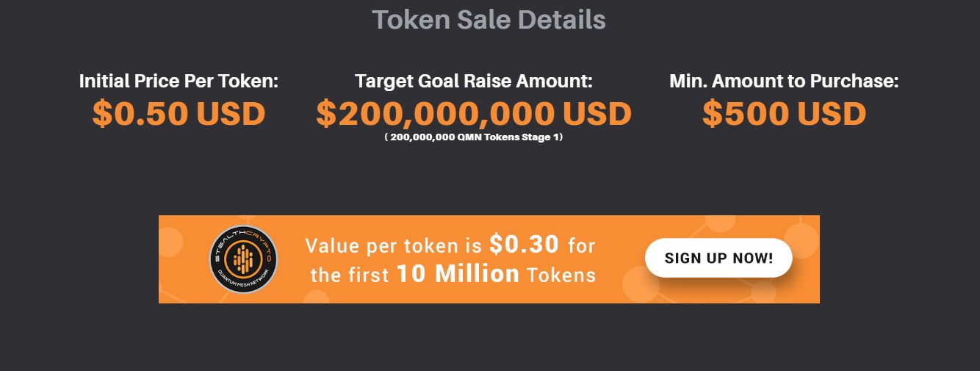This screenshot has height=371, width=980.
Task: Select the $200,000,000 USD goal amount
Action: pos(474,113)
